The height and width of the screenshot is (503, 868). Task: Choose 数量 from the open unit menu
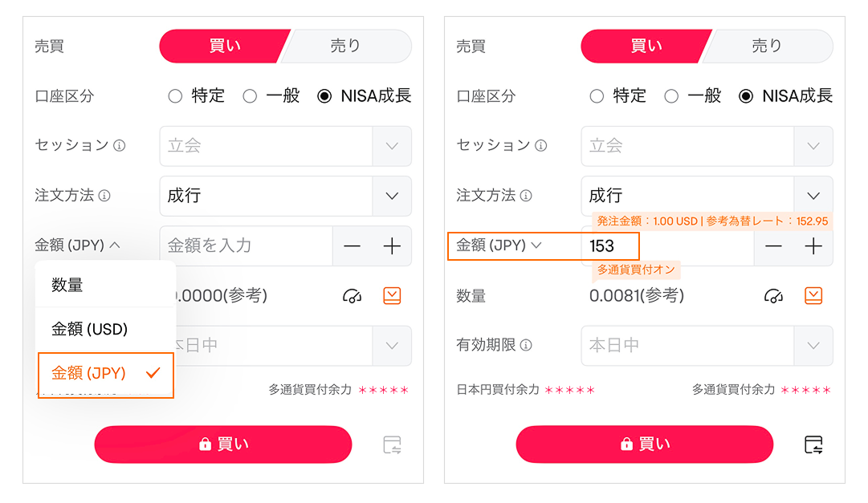[68, 285]
